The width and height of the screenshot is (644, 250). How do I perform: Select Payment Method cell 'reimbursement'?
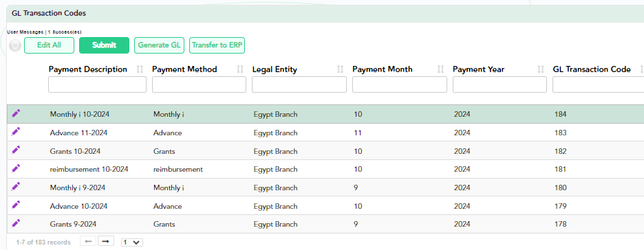178,169
